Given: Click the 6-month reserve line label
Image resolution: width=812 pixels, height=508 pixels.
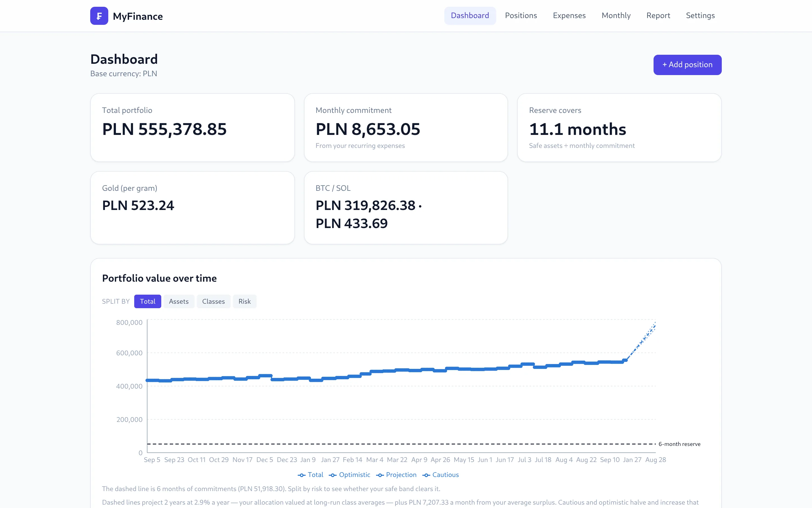Looking at the screenshot, I should [x=679, y=444].
